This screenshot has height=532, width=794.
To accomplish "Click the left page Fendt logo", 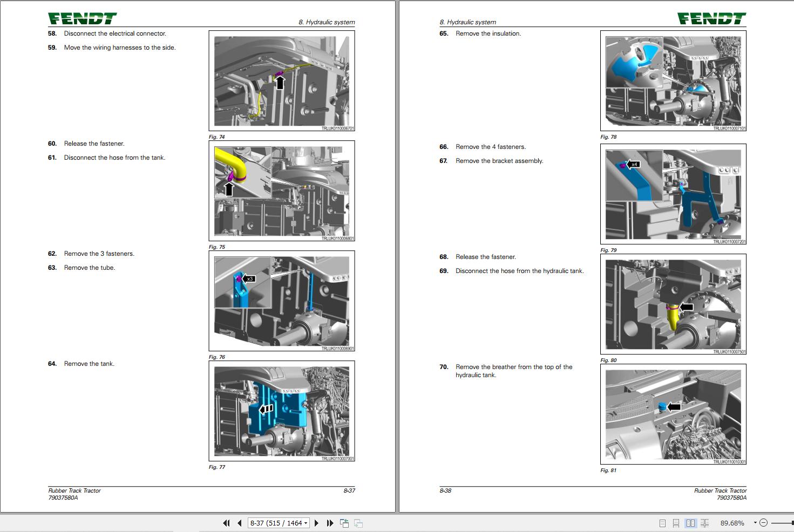I will point(83,19).
